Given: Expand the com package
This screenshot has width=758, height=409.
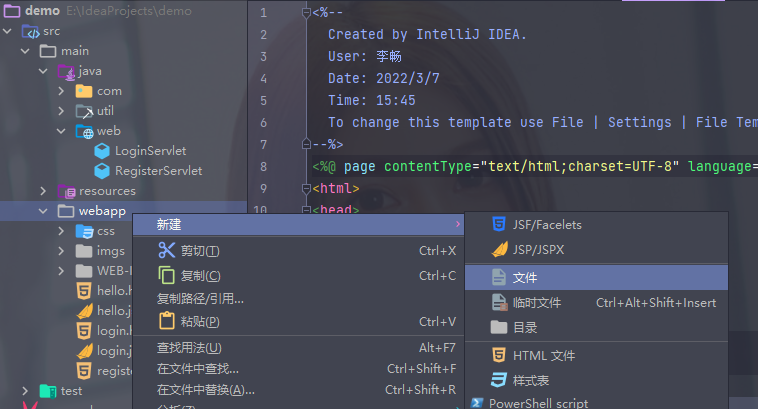Looking at the screenshot, I should 61,91.
